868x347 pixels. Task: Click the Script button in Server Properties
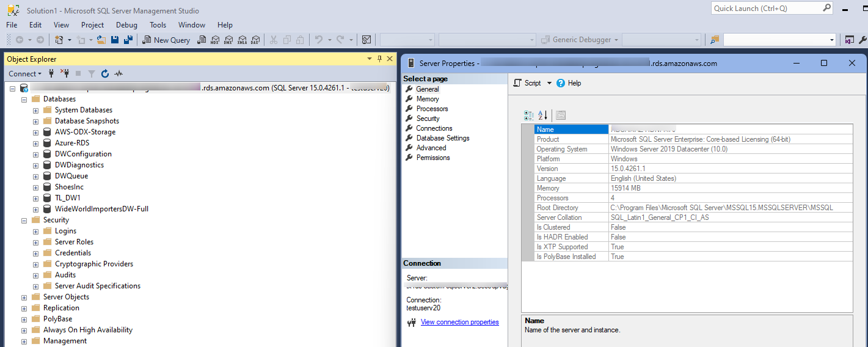tap(528, 83)
